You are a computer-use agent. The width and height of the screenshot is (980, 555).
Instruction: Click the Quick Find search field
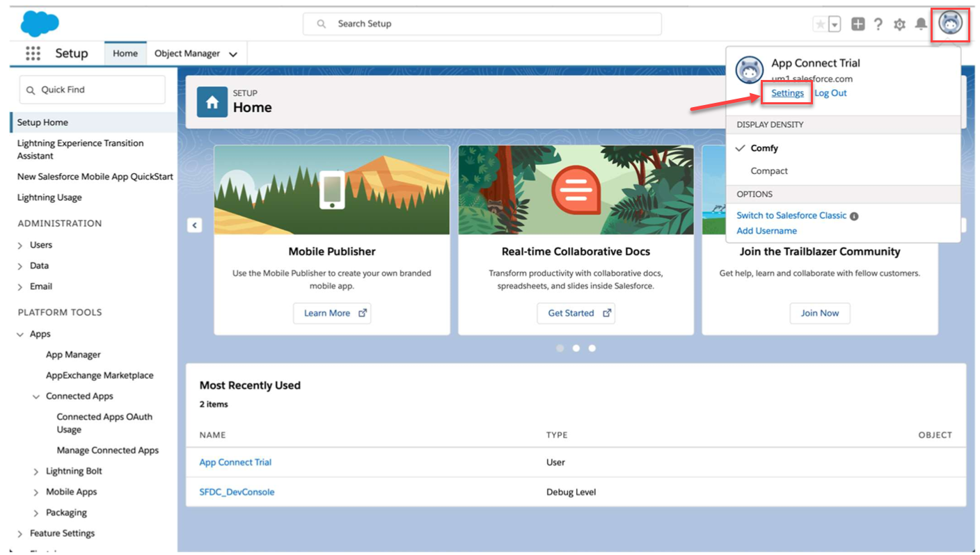(x=93, y=90)
